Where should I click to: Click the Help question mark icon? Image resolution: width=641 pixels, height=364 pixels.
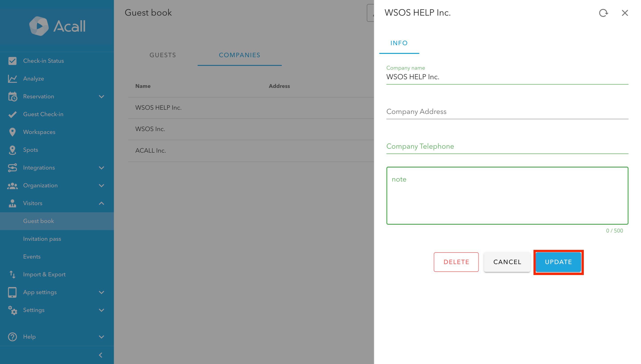click(x=12, y=336)
